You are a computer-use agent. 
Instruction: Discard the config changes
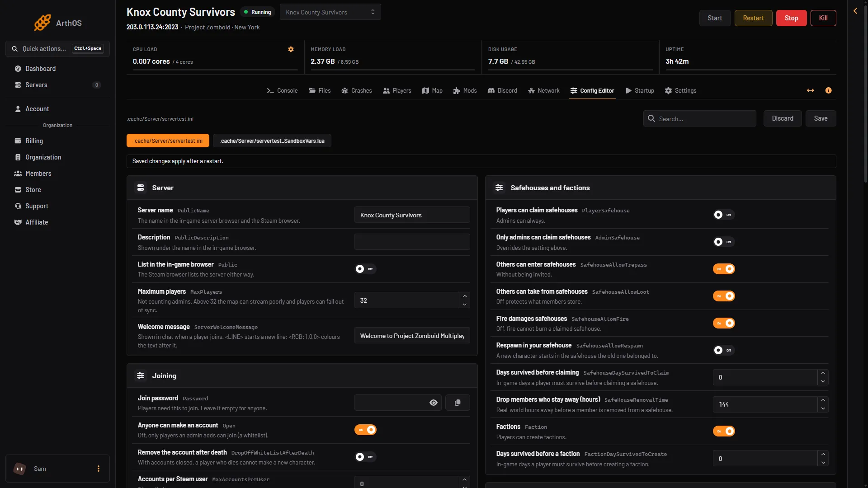783,118
